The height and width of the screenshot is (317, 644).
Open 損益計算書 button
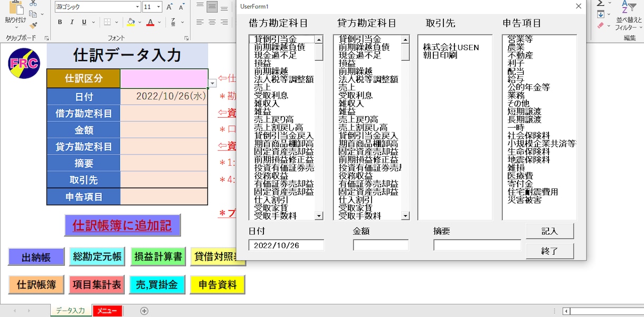click(158, 257)
